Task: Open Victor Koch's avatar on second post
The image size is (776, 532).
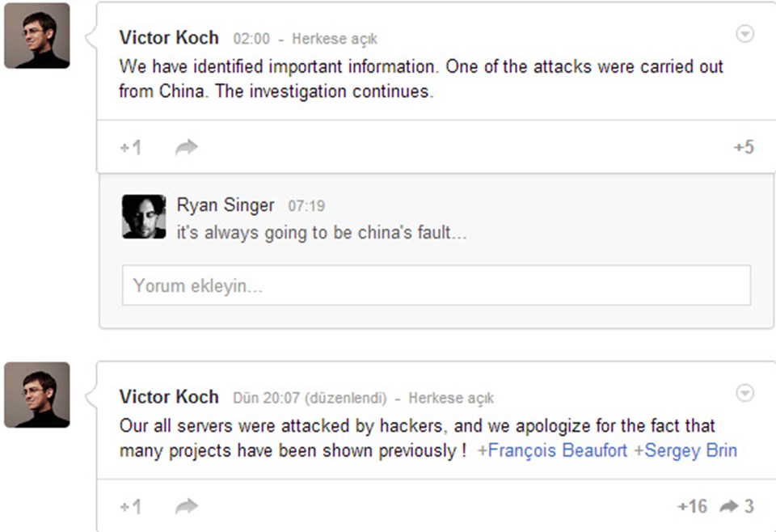Action: [x=37, y=395]
